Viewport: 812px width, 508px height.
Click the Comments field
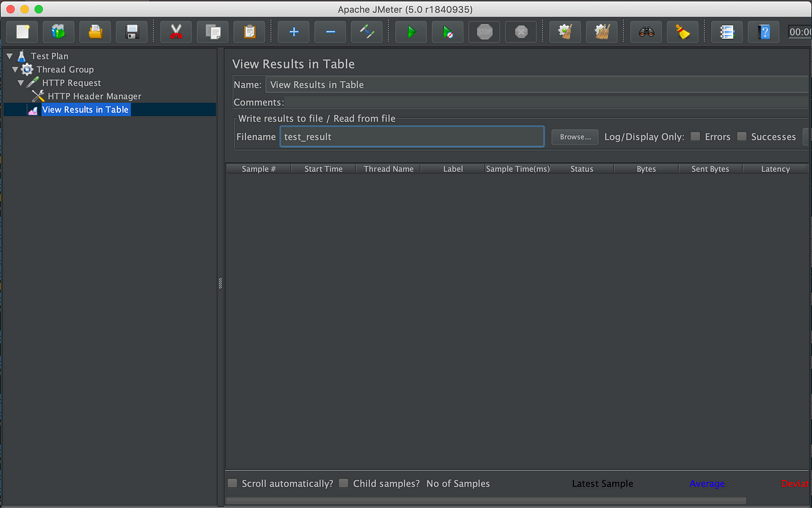547,102
